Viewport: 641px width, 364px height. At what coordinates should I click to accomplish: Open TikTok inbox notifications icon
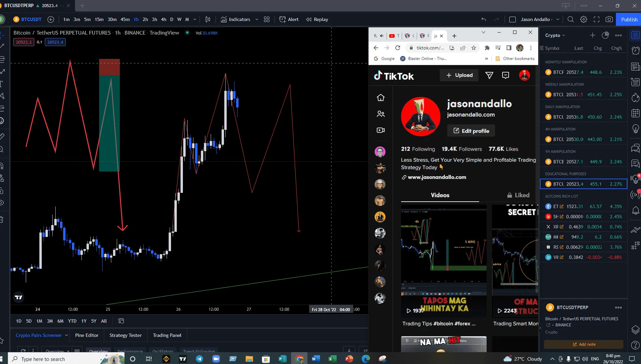506,75
